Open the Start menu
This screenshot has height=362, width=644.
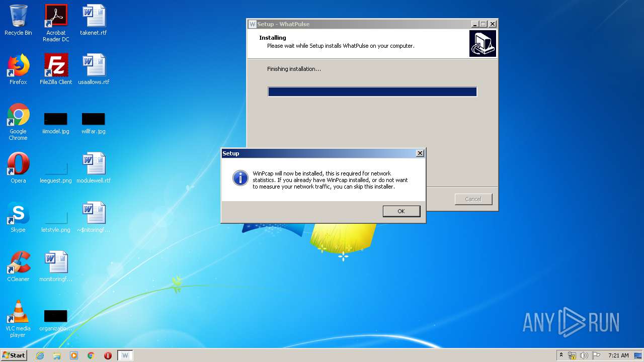point(14,355)
